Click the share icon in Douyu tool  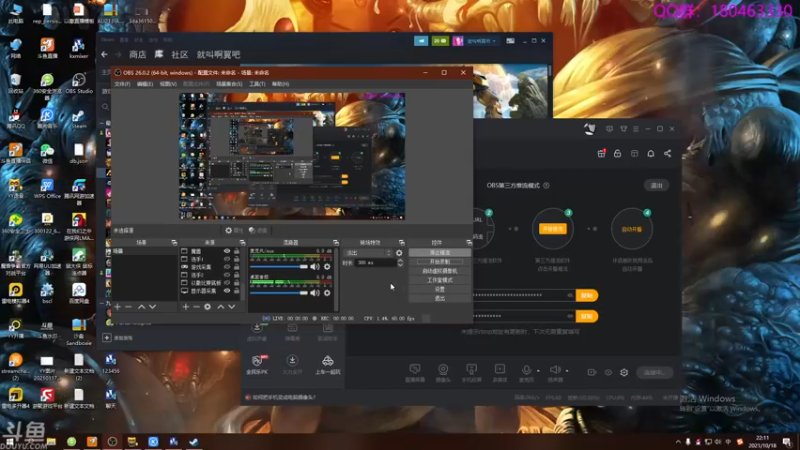click(x=667, y=153)
